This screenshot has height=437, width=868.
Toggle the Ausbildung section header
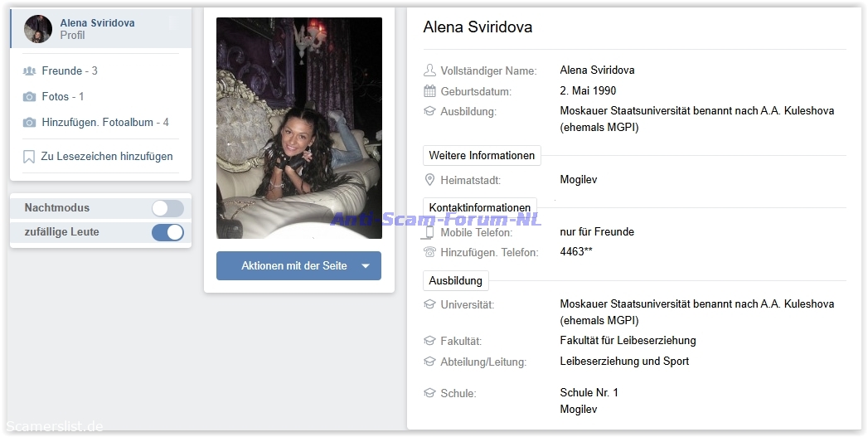[x=456, y=281]
